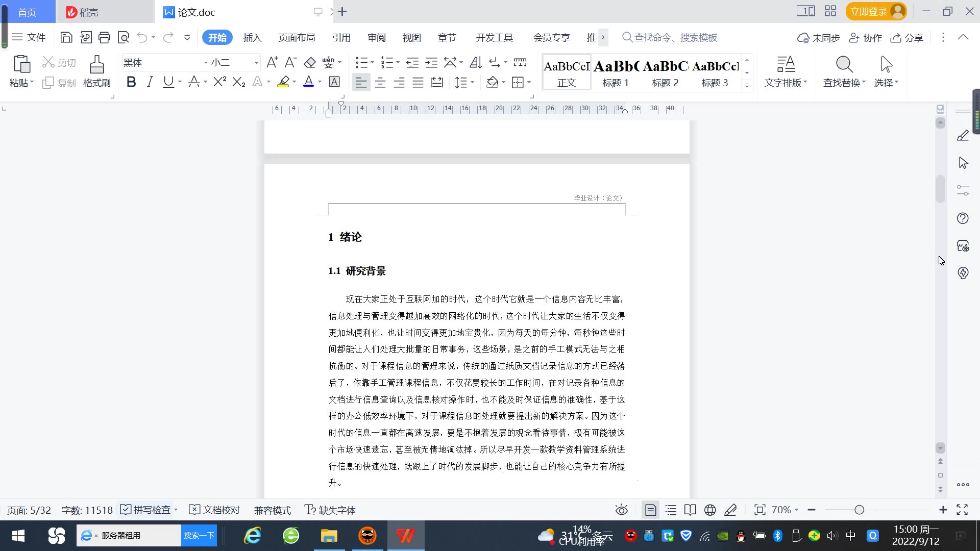980x551 pixels.
Task: Click the help question-mark sidebar icon
Action: point(963,218)
